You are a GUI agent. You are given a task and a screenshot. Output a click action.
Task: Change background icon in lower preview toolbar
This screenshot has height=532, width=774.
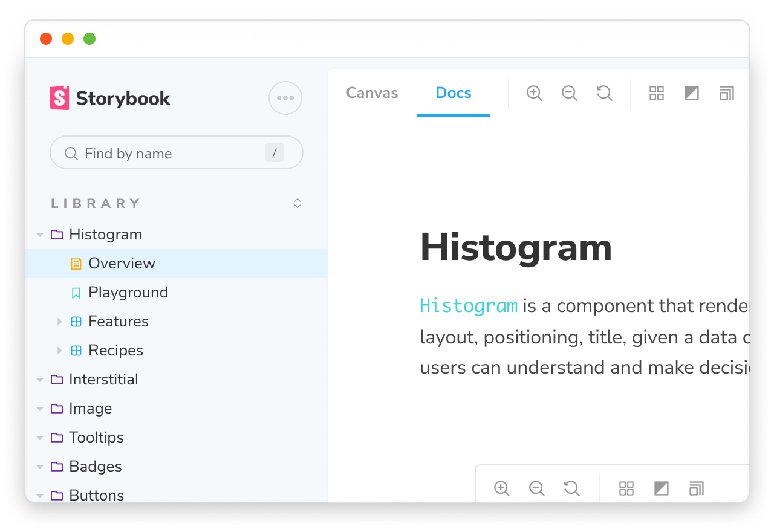point(662,488)
